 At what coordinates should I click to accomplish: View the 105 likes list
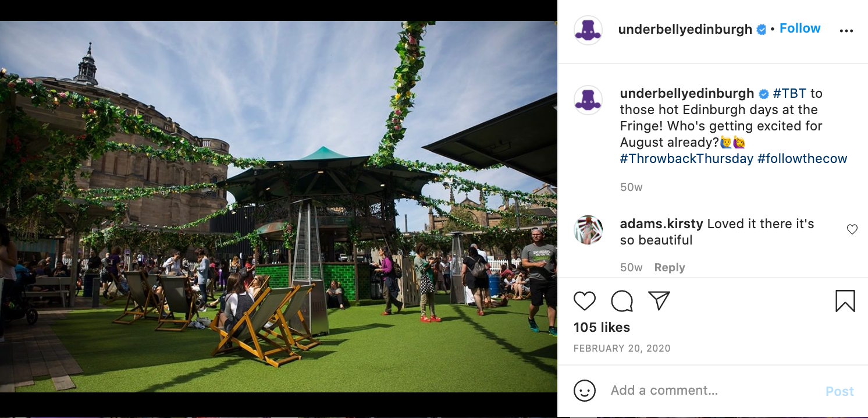(x=602, y=328)
